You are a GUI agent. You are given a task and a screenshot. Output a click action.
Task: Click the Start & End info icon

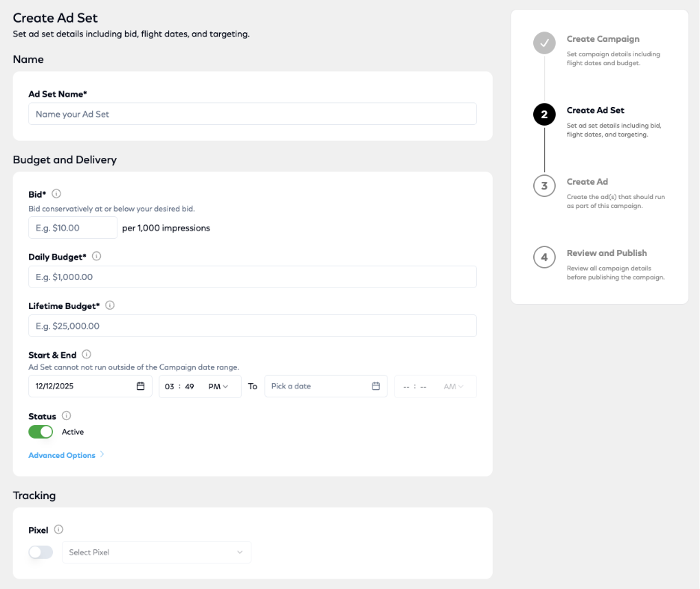tap(87, 355)
